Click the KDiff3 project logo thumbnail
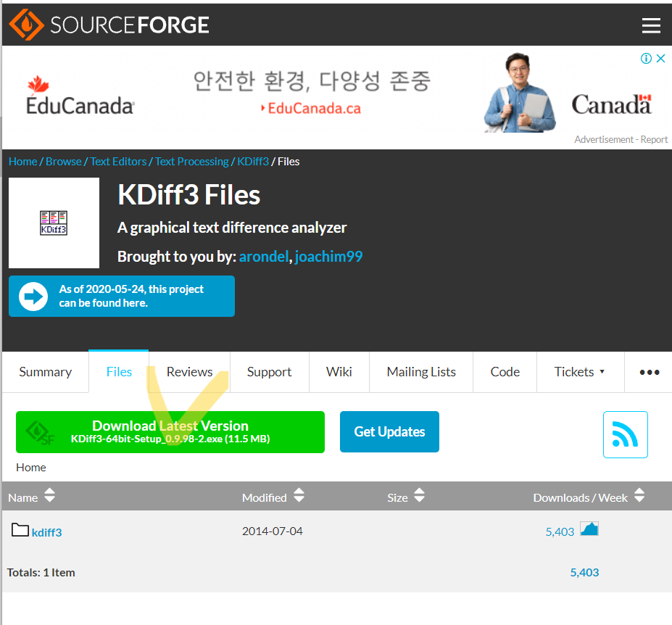Image resolution: width=672 pixels, height=625 pixels. pyautogui.click(x=54, y=223)
